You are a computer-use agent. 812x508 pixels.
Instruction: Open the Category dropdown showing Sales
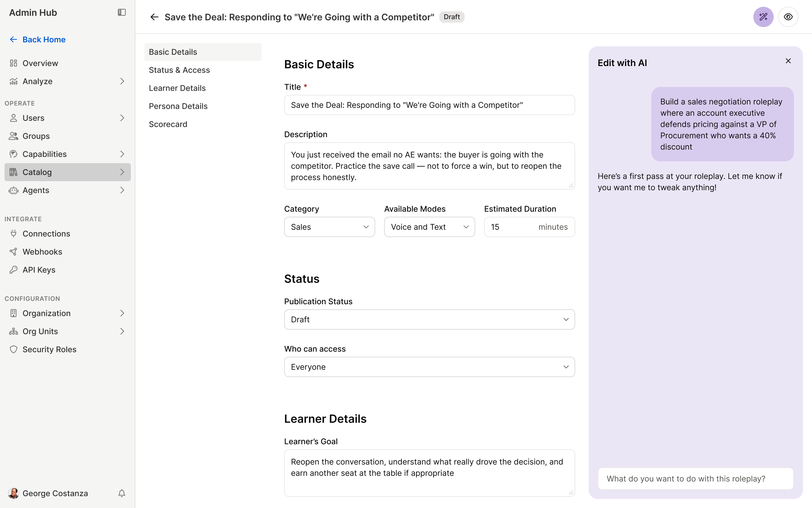point(330,227)
